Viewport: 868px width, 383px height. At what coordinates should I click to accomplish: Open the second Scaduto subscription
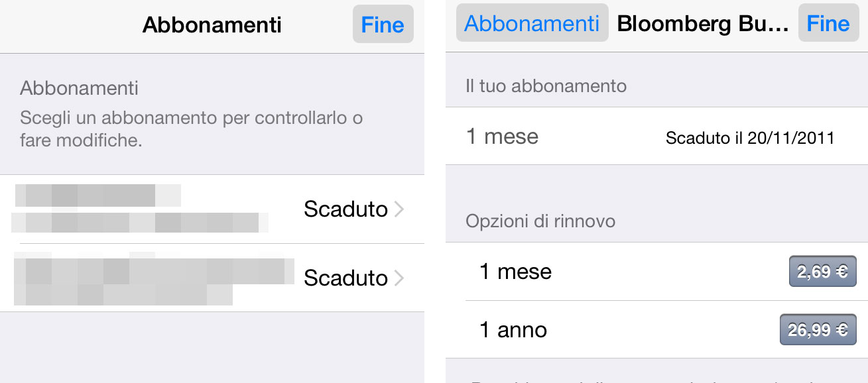212,278
